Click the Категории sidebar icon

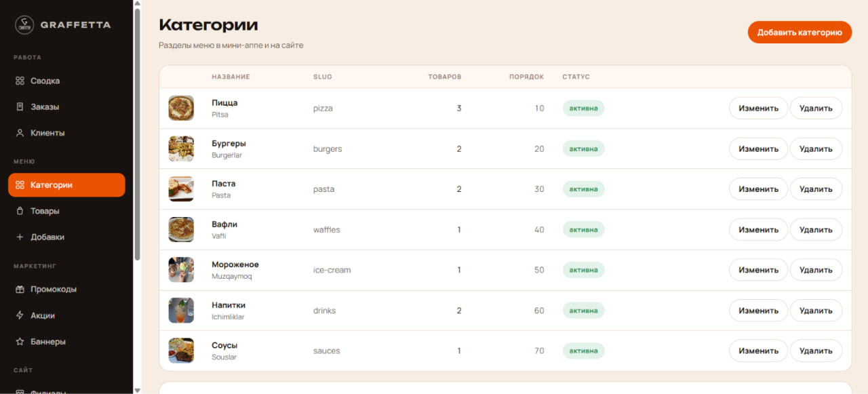pos(20,185)
